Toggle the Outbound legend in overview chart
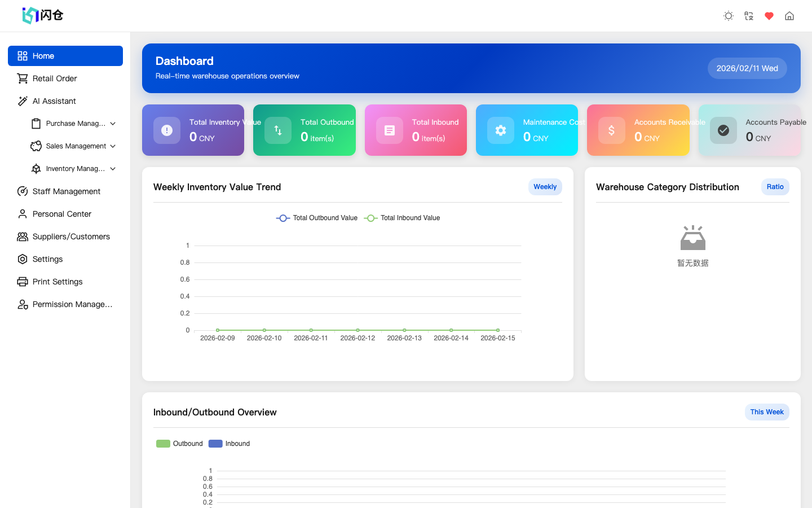 (179, 444)
